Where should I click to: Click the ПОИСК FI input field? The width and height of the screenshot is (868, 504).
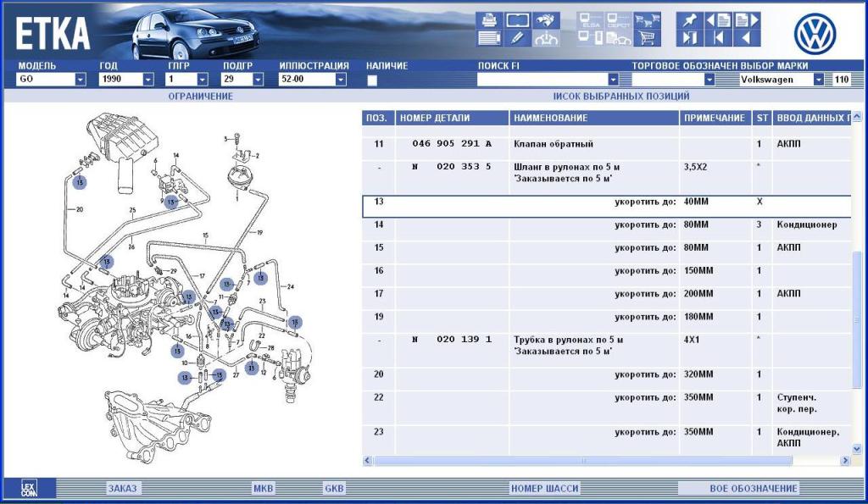click(x=542, y=80)
